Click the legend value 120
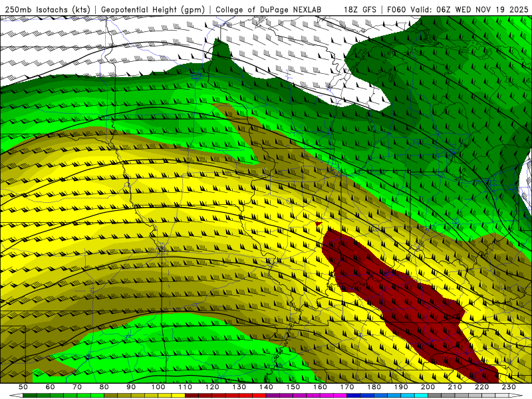Screen dimensions: 532x399 pos(212,387)
